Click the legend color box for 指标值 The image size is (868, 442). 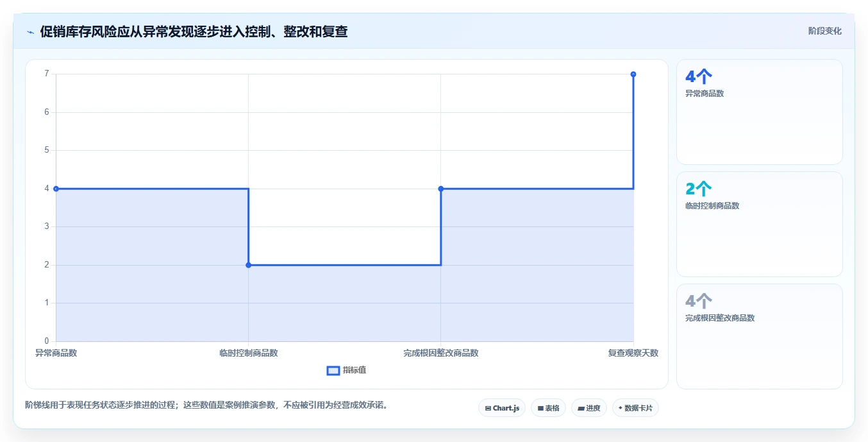(333, 370)
